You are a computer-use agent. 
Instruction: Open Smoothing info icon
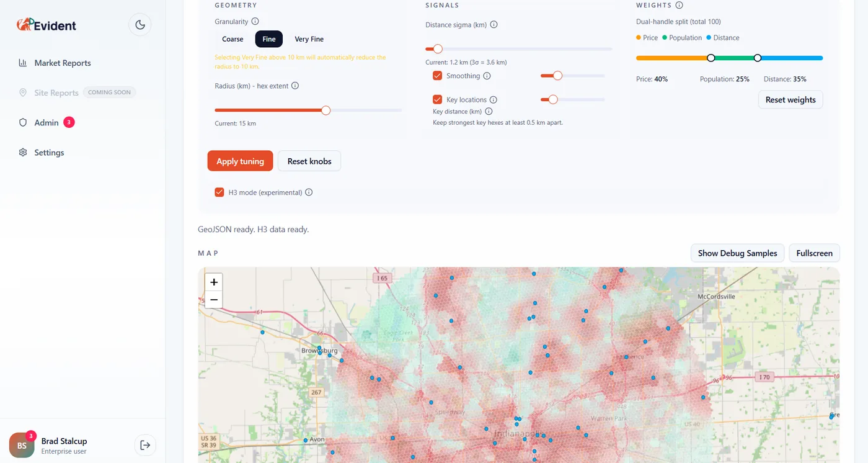point(487,76)
